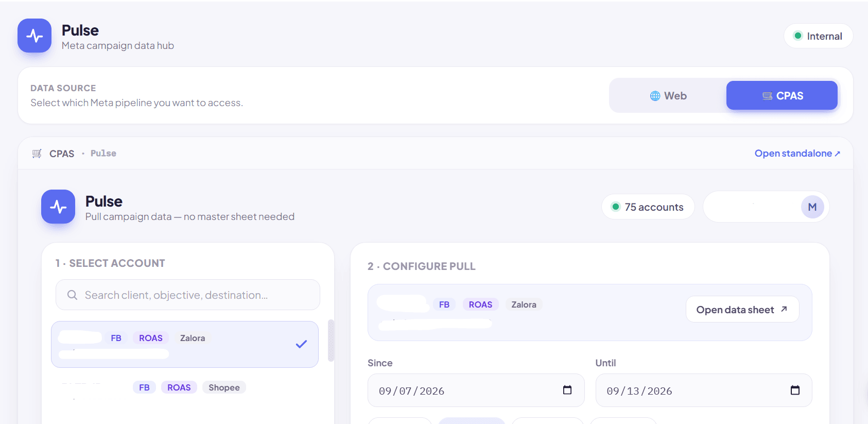The width and height of the screenshot is (868, 424).
Task: Click the Until date field
Action: click(x=704, y=390)
